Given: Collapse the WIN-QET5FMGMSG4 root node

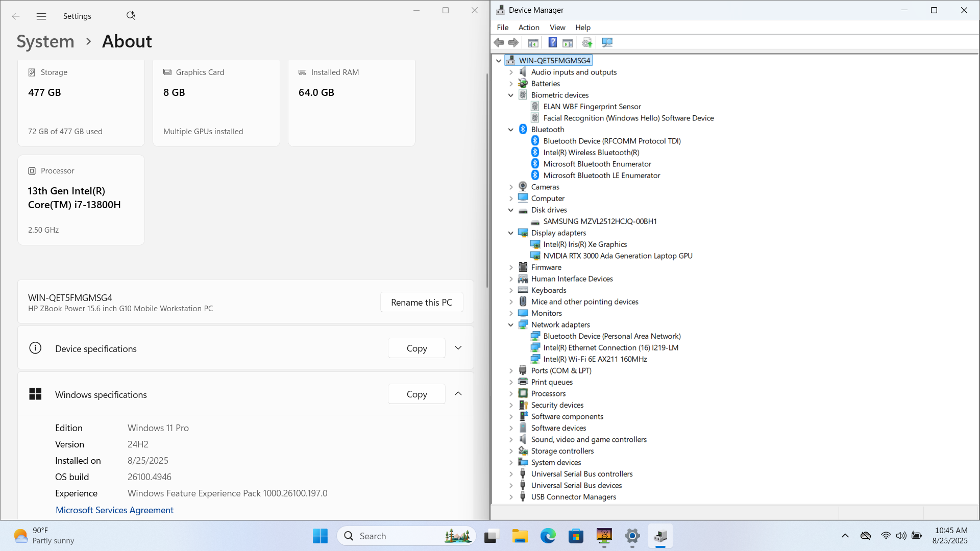Looking at the screenshot, I should pyautogui.click(x=499, y=61).
